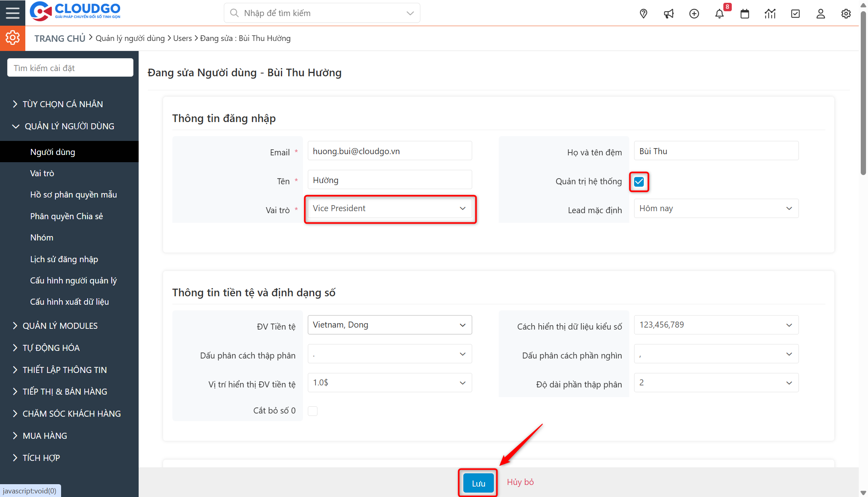Enable the Cắt bỏ số 0 checkbox

[x=313, y=411]
